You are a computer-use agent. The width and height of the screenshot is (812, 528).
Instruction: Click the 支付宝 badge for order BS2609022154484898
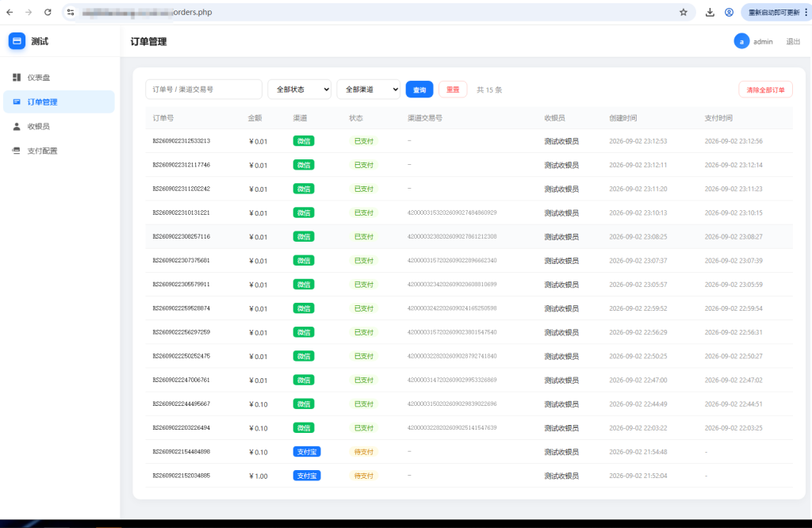[307, 452]
